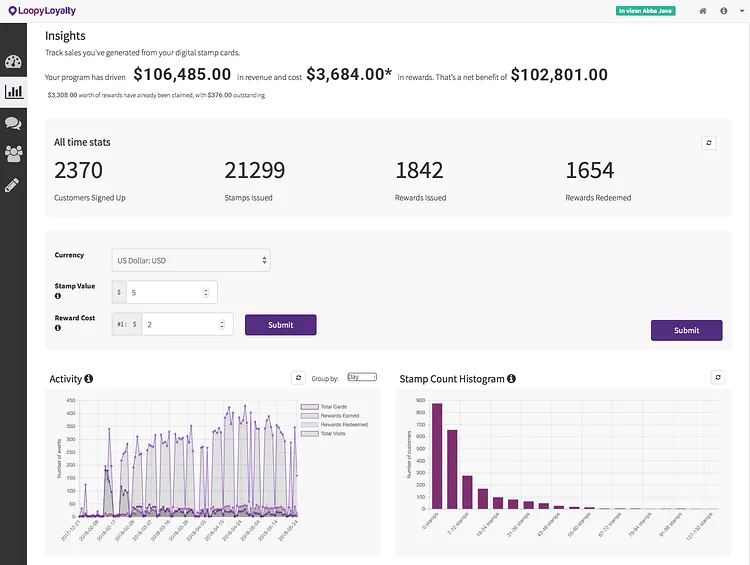This screenshot has width=750, height=565.
Task: Open the customers group sidebar icon
Action: [13, 154]
